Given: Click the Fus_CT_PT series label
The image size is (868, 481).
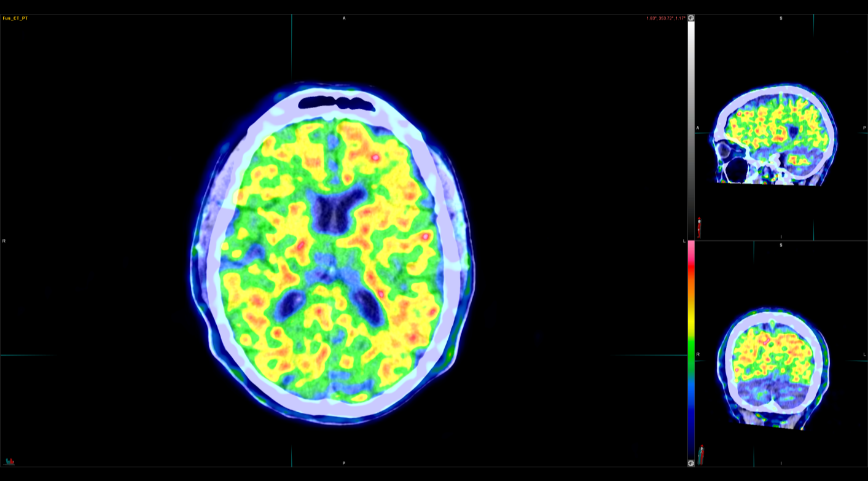Looking at the screenshot, I should (15, 18).
